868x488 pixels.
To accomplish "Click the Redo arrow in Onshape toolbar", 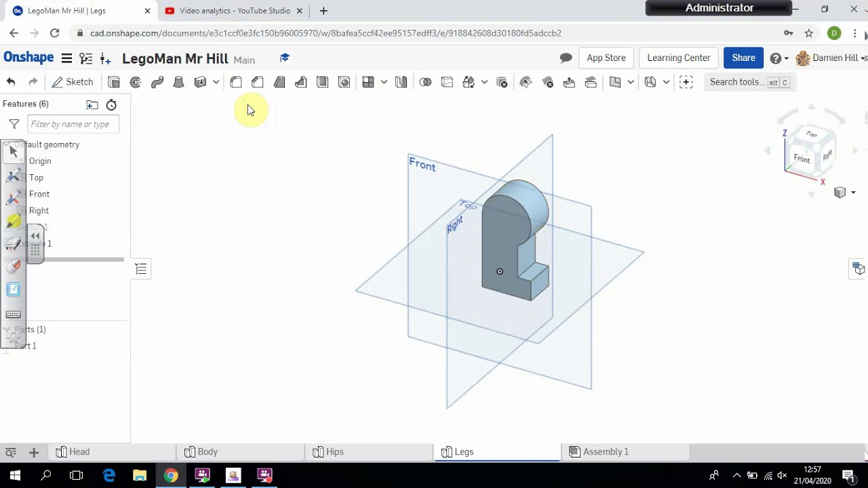I will [33, 82].
